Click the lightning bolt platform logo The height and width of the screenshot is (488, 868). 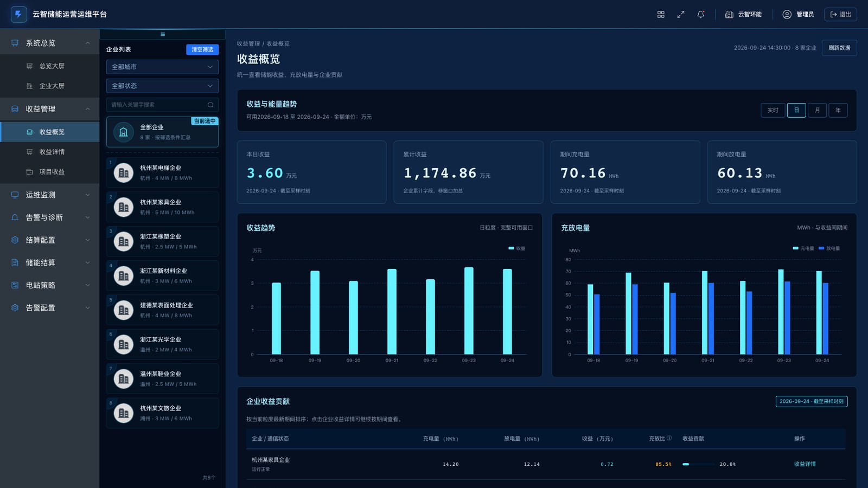pos(19,14)
